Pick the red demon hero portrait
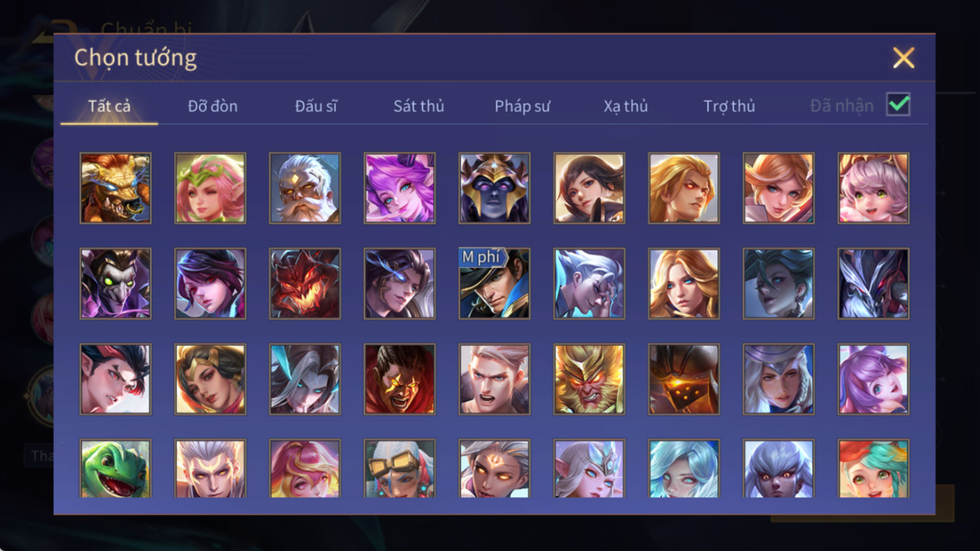Viewport: 980px width, 551px height. pyautogui.click(x=305, y=283)
